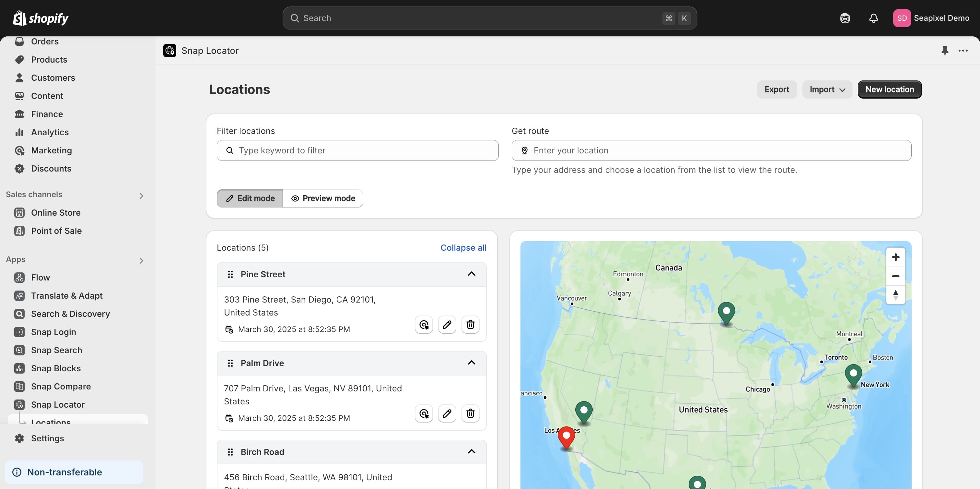Viewport: 980px width, 489px height.
Task: Click the Filter locations keyword field
Action: pyautogui.click(x=357, y=150)
